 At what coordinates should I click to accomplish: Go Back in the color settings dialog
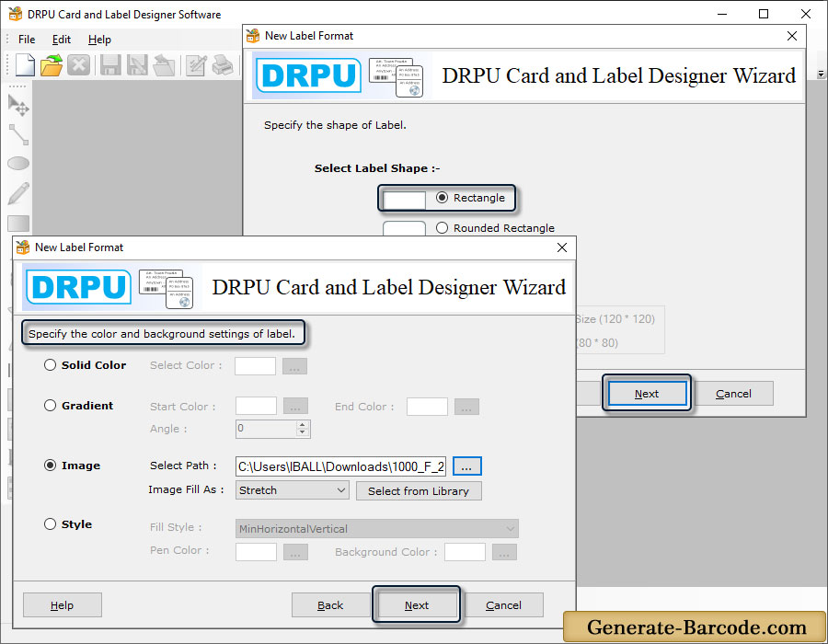tap(330, 605)
